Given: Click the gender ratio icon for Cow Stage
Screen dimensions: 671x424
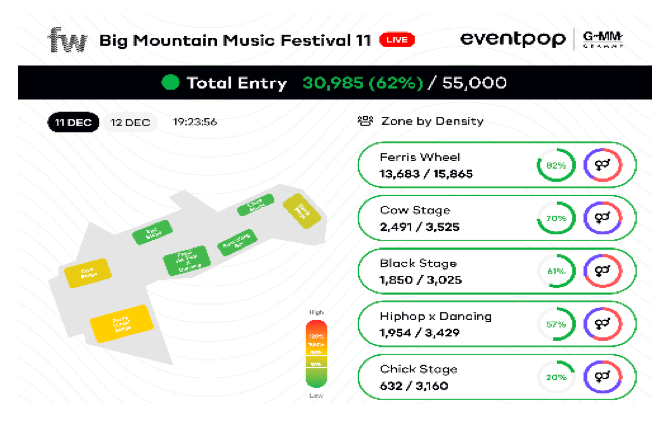Looking at the screenshot, I should pos(603,218).
